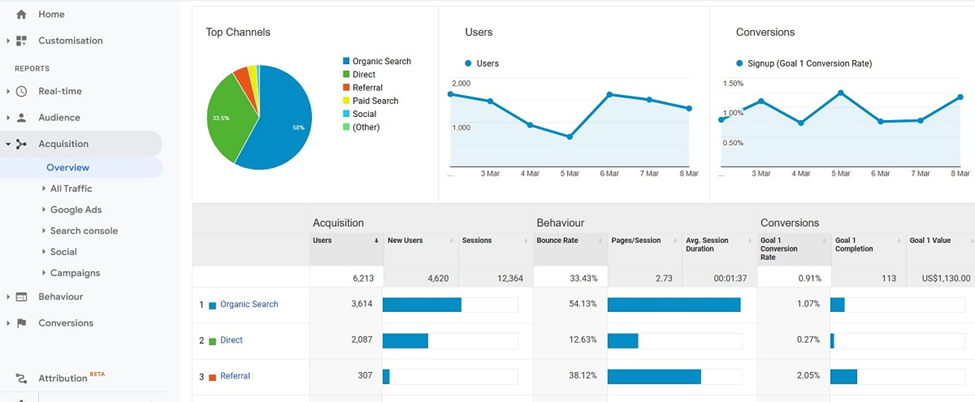The height and width of the screenshot is (402, 975).
Task: Click the Behaviour layout icon
Action: (x=21, y=297)
